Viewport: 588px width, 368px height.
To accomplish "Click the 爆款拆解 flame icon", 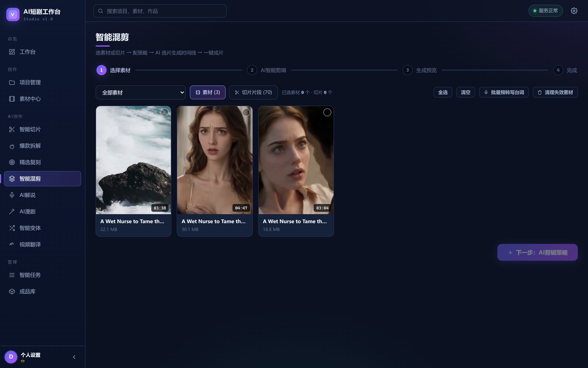I will pos(12,146).
